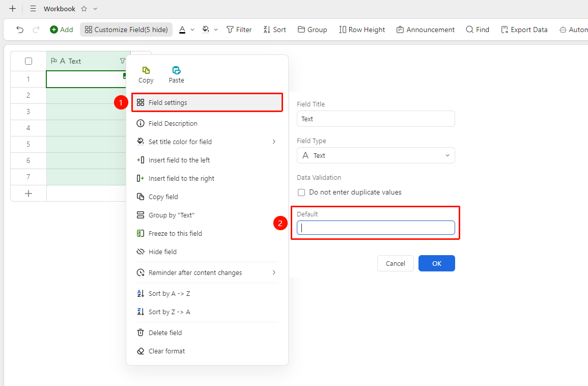This screenshot has width=588, height=386.
Task: Expand Reminder after content changes submenu
Action: click(207, 273)
